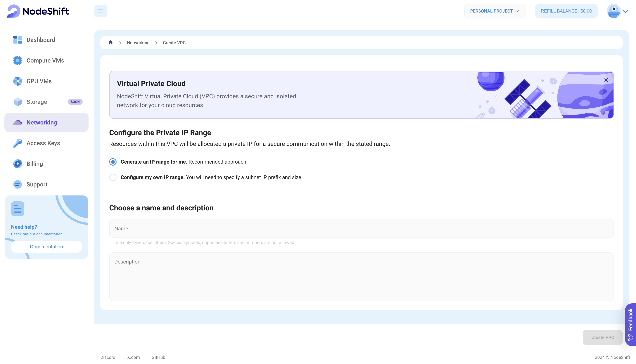This screenshot has height=364, width=636.
Task: Open the Networking breadcrumb link
Action: (138, 42)
